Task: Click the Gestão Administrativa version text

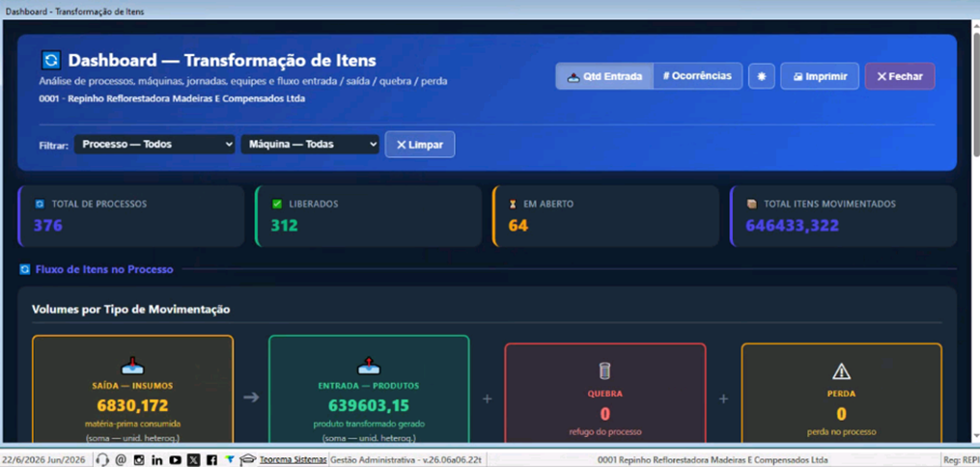Action: point(406,460)
